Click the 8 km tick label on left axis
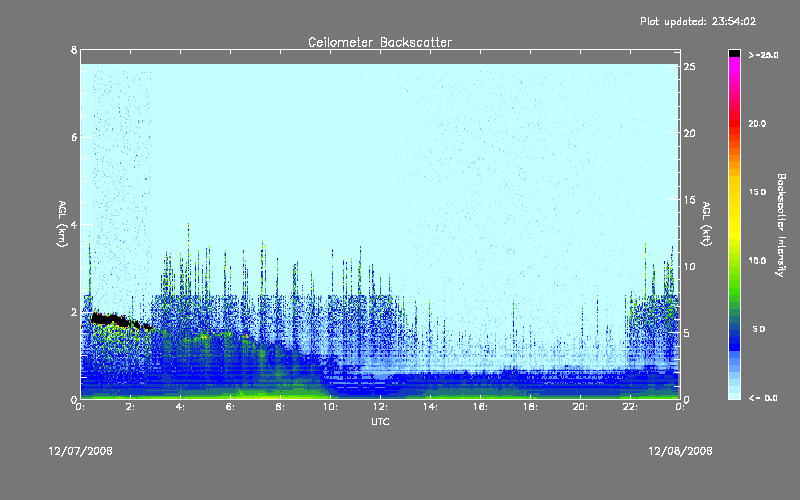Screen dimensions: 800x500 [74, 49]
